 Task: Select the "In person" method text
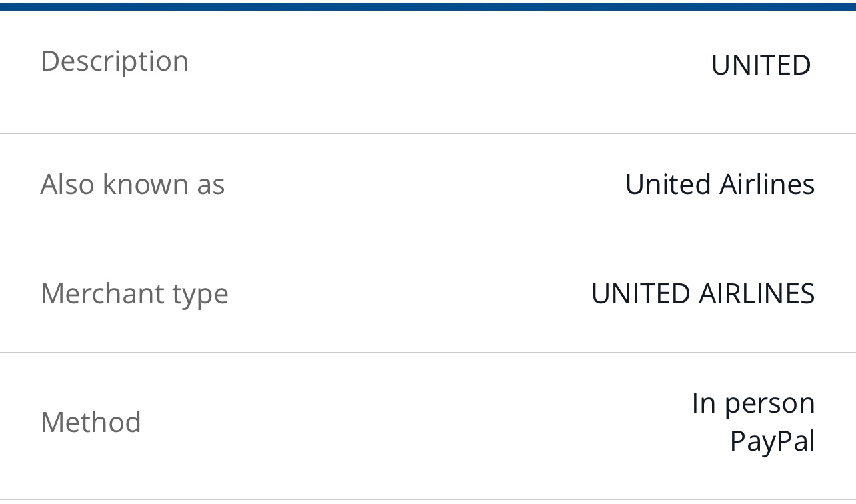pyautogui.click(x=753, y=404)
